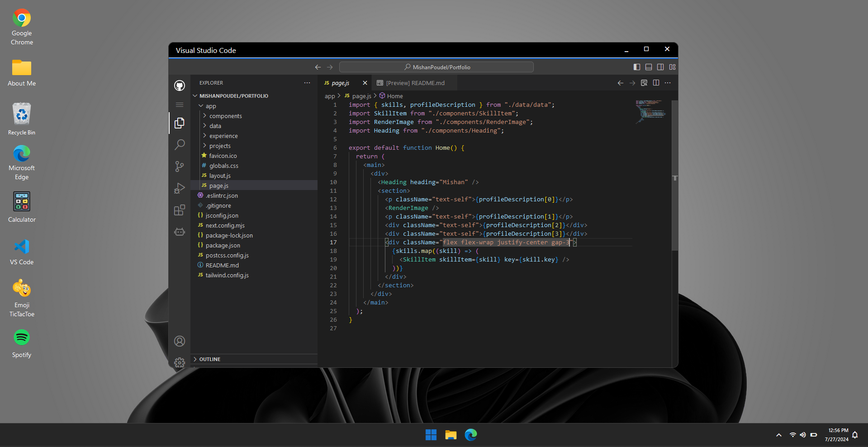Click the robot icon in the activity bar

click(180, 232)
